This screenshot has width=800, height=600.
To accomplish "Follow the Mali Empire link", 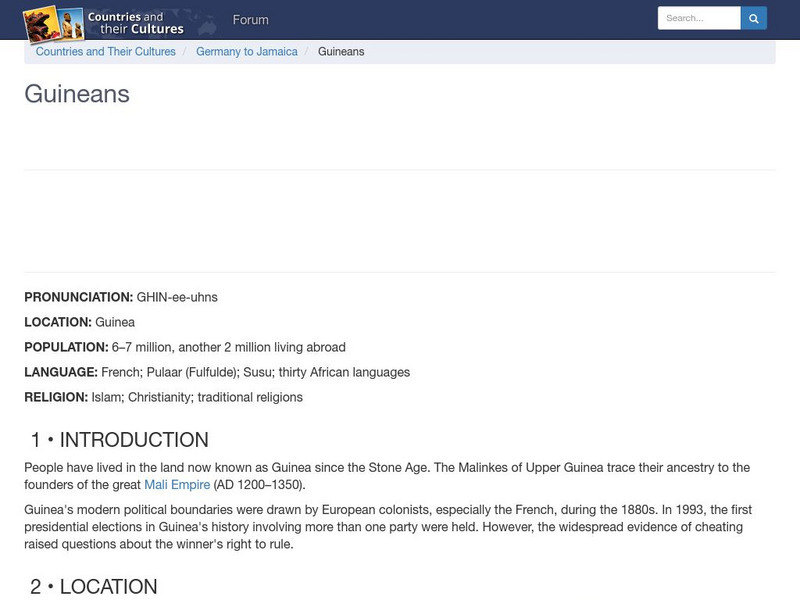I will 177,485.
